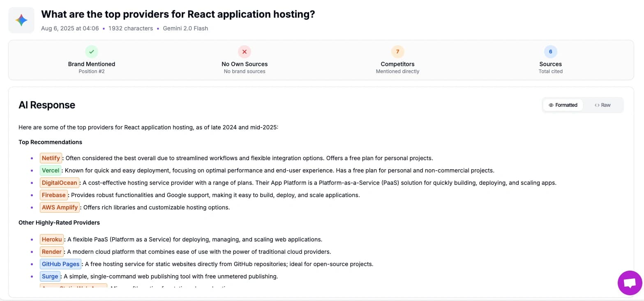Click the Top Recommendations subheading

pyautogui.click(x=50, y=142)
